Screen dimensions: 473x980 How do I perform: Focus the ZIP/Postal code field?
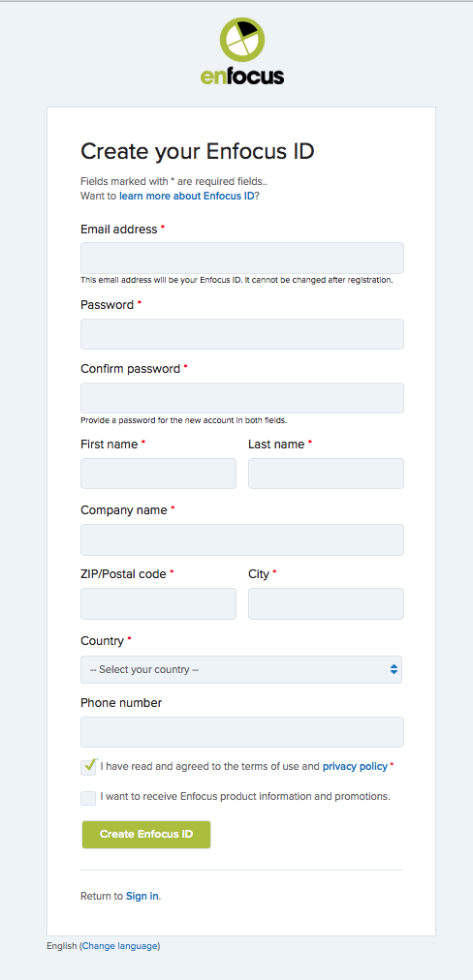tap(158, 603)
